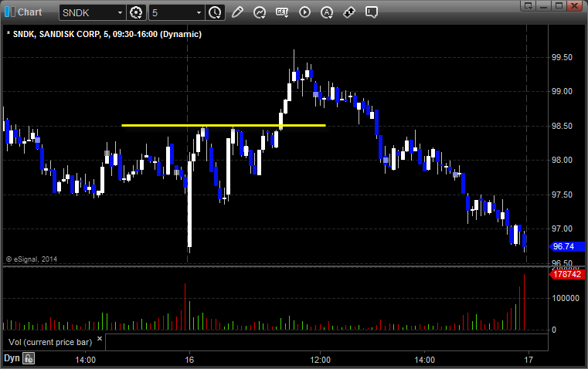Select the yellow horizontal trend line
This screenshot has width=588, height=369.
[223, 126]
